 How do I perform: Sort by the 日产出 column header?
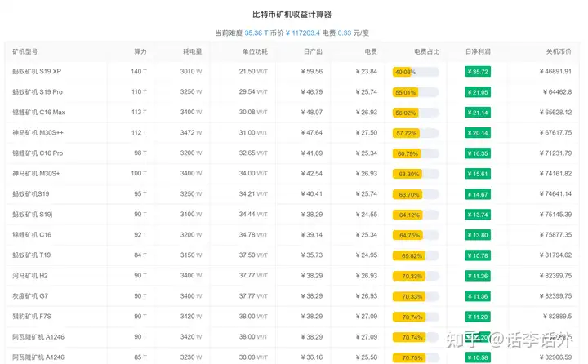[313, 51]
